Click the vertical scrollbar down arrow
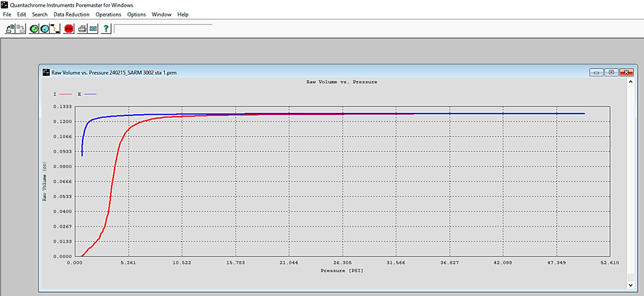Viewport: 644px width, 296px height. 631,284
